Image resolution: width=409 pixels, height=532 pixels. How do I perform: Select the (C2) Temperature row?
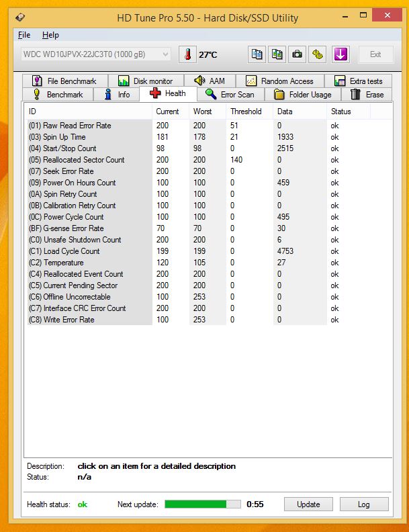tap(198, 263)
